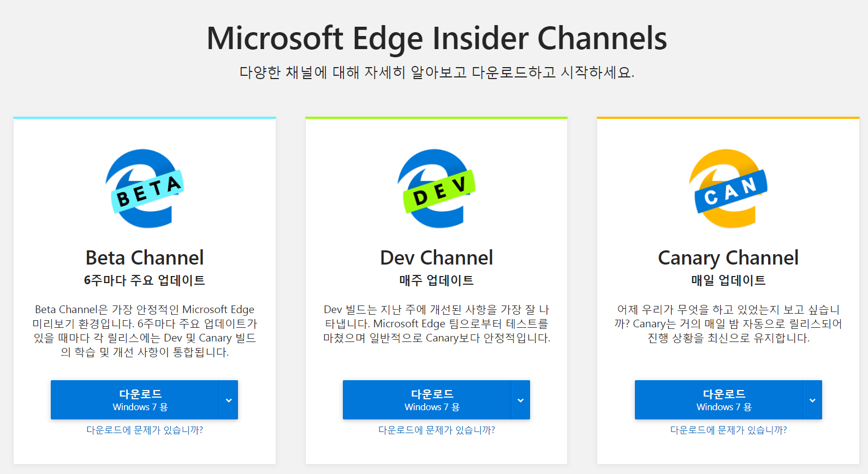Click the page subtitle under the main title

coord(437,72)
